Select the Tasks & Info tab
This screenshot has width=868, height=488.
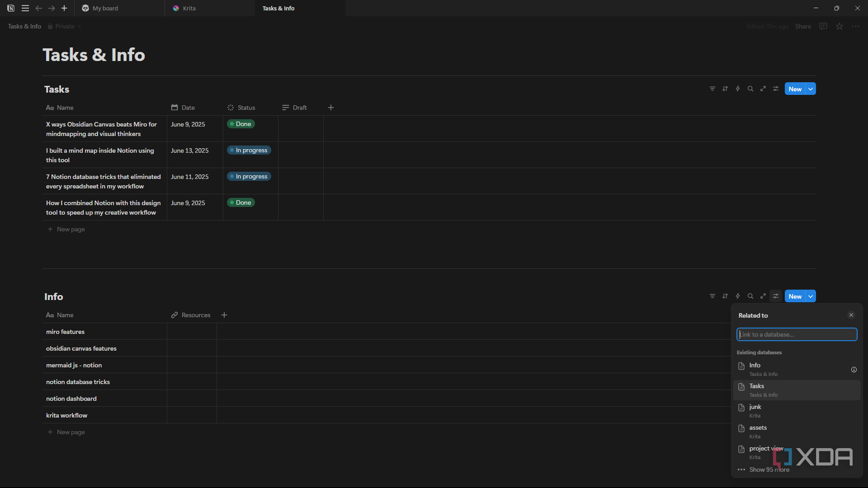[x=300, y=8]
